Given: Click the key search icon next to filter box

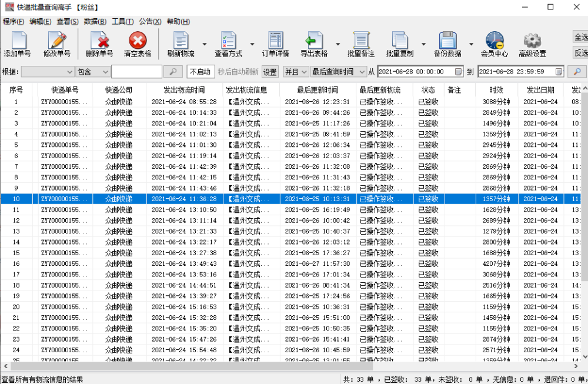Looking at the screenshot, I should (x=173, y=72).
